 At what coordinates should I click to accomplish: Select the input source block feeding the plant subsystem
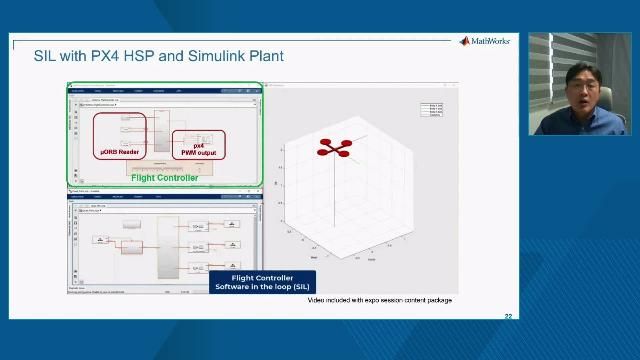[x=100, y=240]
